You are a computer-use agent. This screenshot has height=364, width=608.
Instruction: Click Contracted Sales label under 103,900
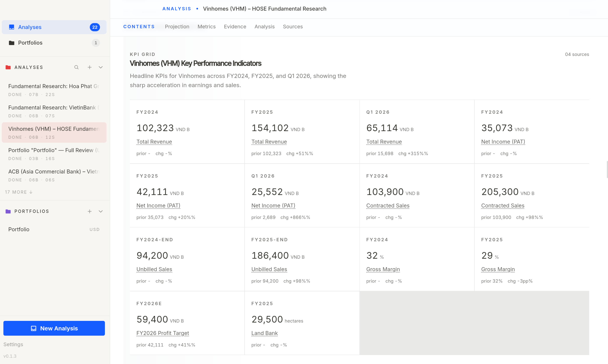tap(388, 206)
